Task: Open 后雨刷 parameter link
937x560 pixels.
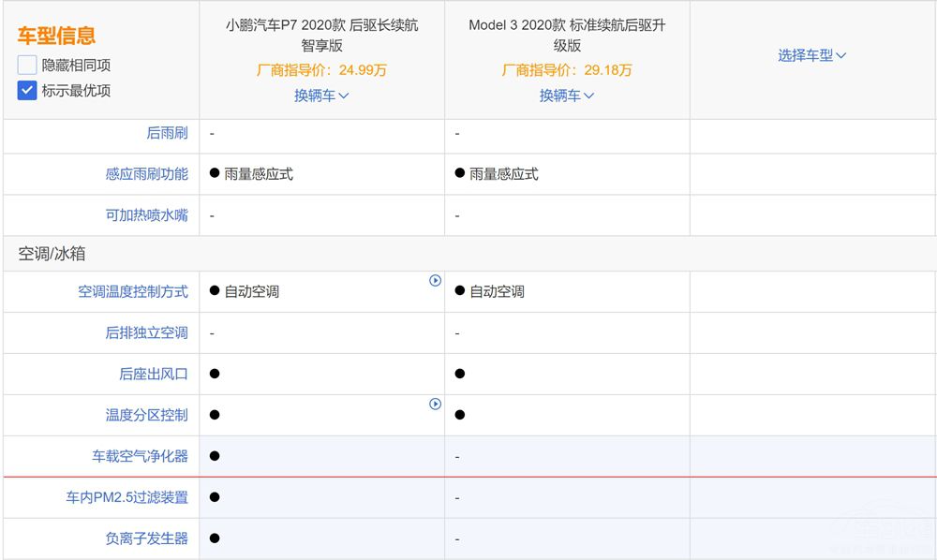Action: [x=168, y=133]
